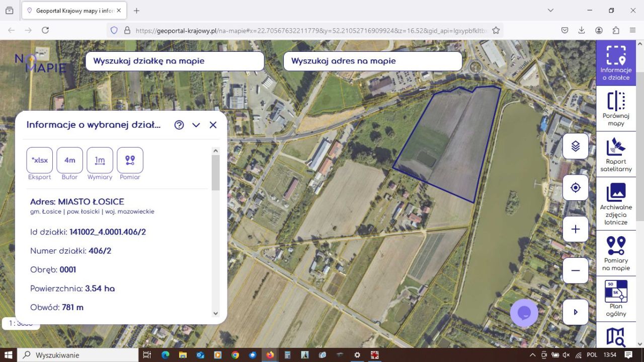Click the tracking protection shield icon
This screenshot has width=644, height=362.
coord(114,30)
